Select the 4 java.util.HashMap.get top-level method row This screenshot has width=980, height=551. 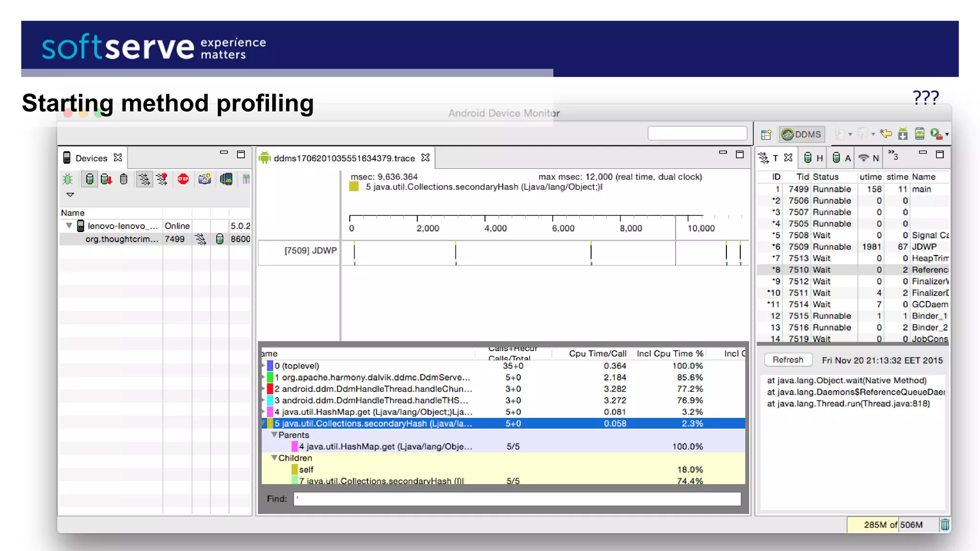503,412
